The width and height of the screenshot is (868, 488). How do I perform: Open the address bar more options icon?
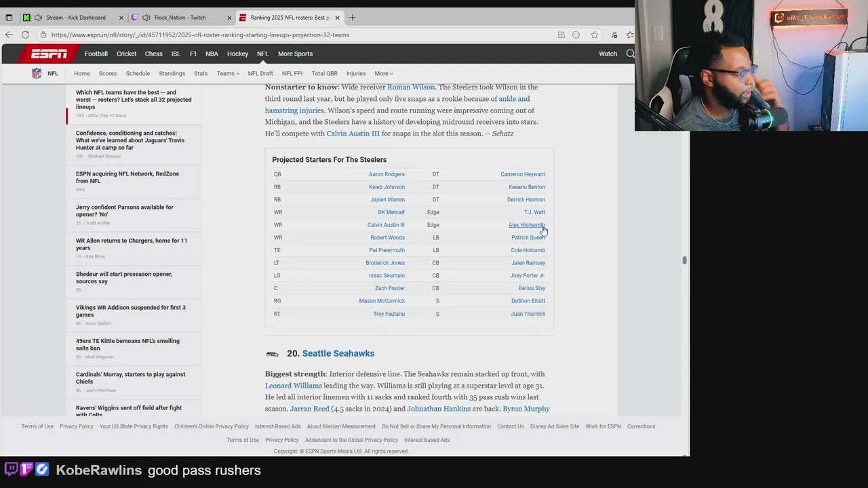click(576, 35)
